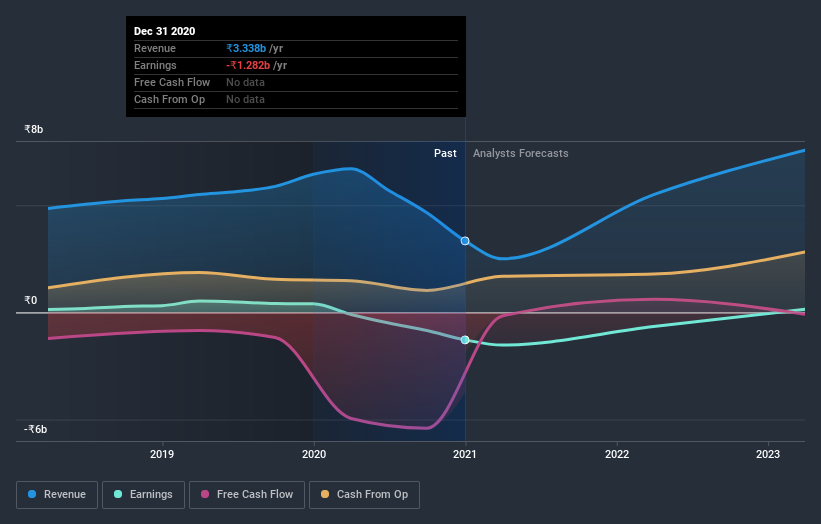
Task: Click the -₹6b y-axis label
Action: point(36,429)
